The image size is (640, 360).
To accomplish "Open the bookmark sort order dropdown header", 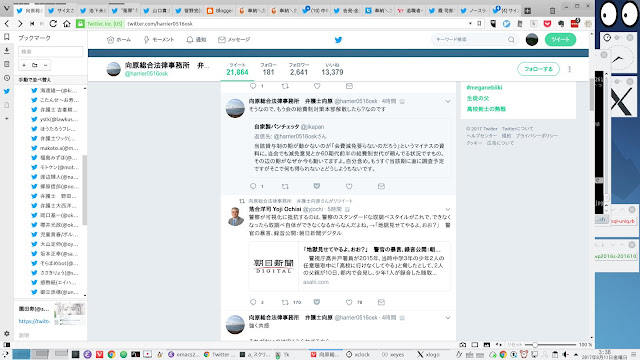I will point(51,80).
